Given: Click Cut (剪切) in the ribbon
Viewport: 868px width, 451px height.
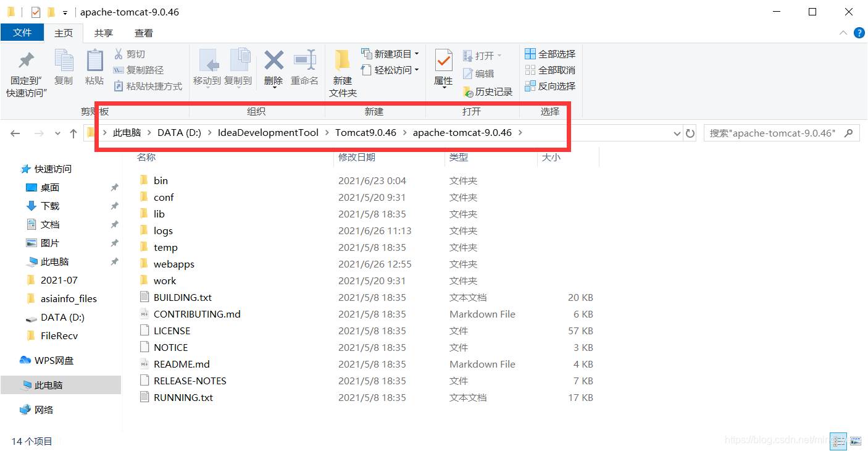Looking at the screenshot, I should (x=130, y=54).
